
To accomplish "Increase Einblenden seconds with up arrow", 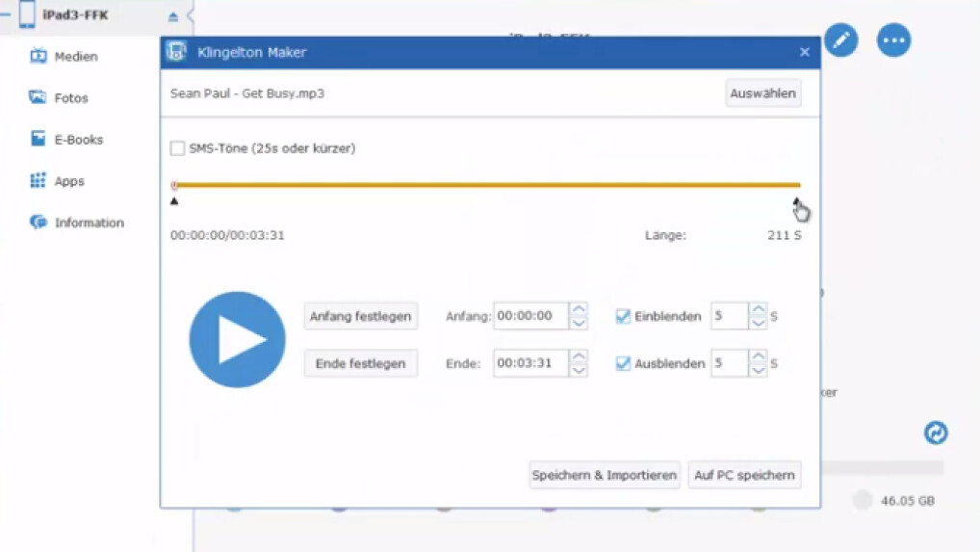I will tap(759, 309).
